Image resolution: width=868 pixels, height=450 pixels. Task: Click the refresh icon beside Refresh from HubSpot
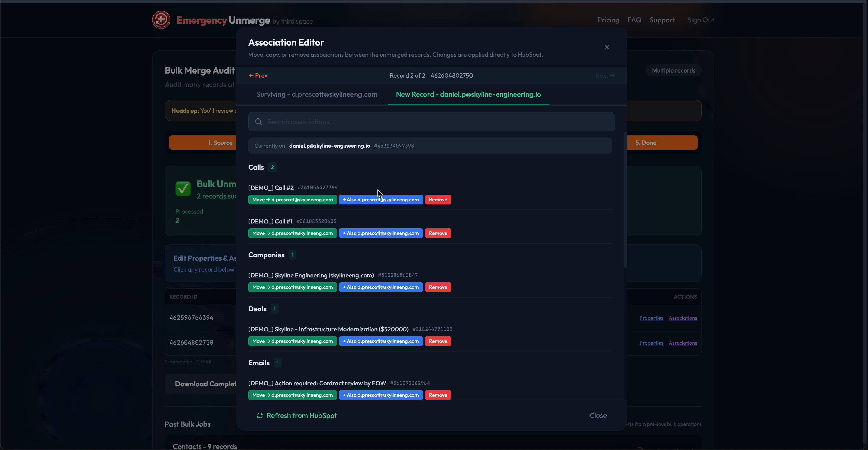260,416
